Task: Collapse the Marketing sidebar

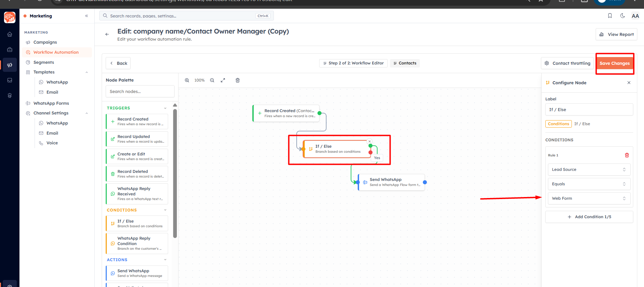Action: coord(87,16)
